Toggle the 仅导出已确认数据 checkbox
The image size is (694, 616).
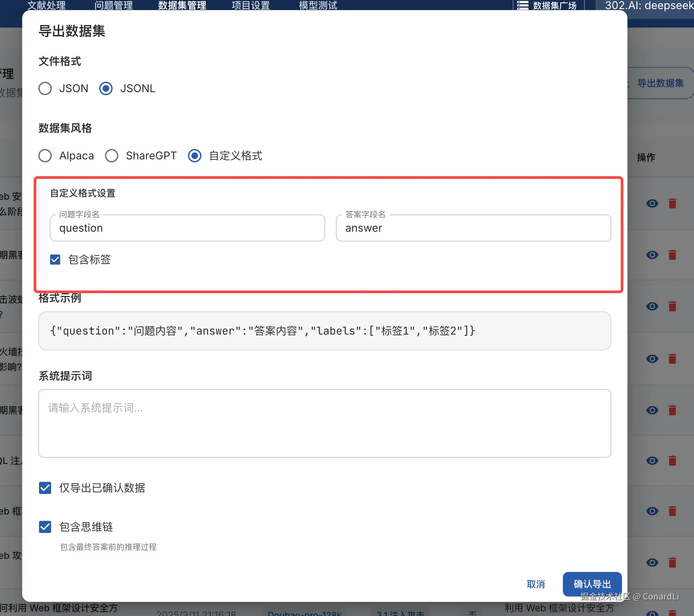(45, 488)
